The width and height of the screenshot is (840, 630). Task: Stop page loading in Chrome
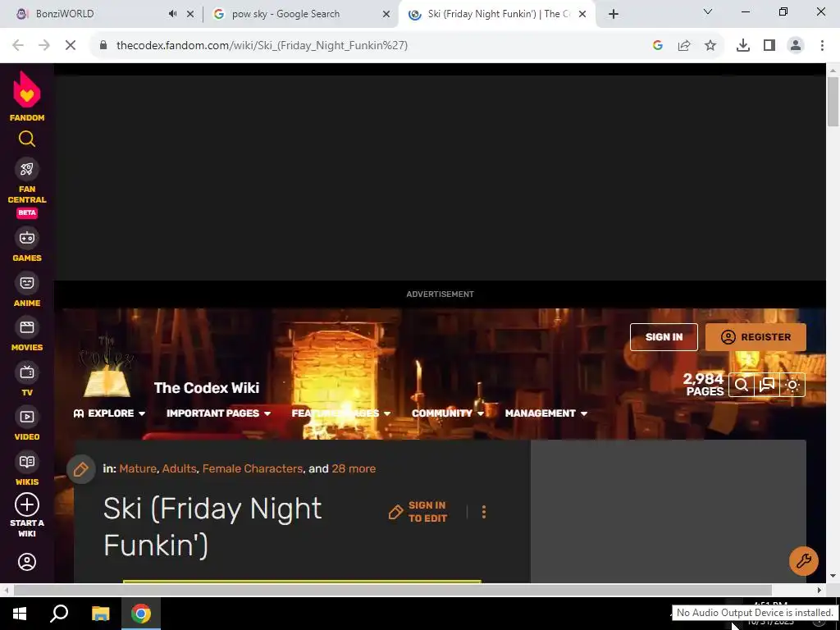coord(71,46)
